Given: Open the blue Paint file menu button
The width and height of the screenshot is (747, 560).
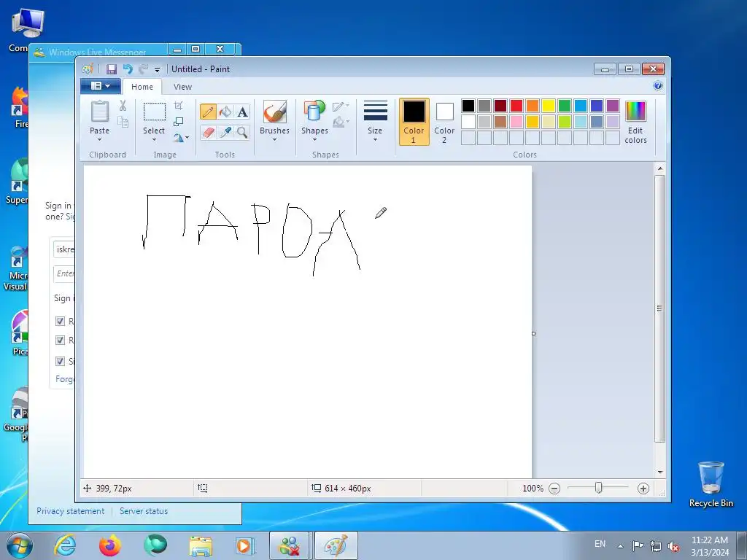Looking at the screenshot, I should [101, 86].
